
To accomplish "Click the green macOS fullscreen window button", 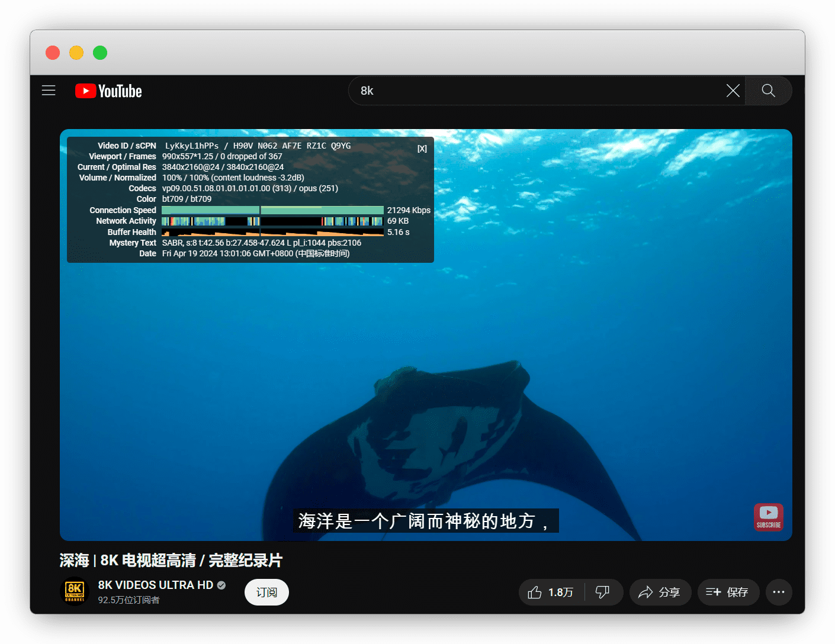I will coord(100,53).
